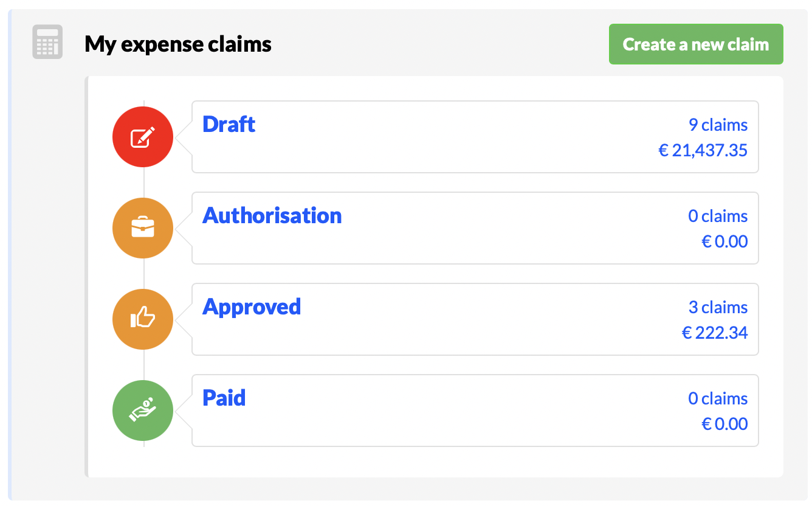
Task: Click the Create a new claim button
Action: pyautogui.click(x=696, y=44)
